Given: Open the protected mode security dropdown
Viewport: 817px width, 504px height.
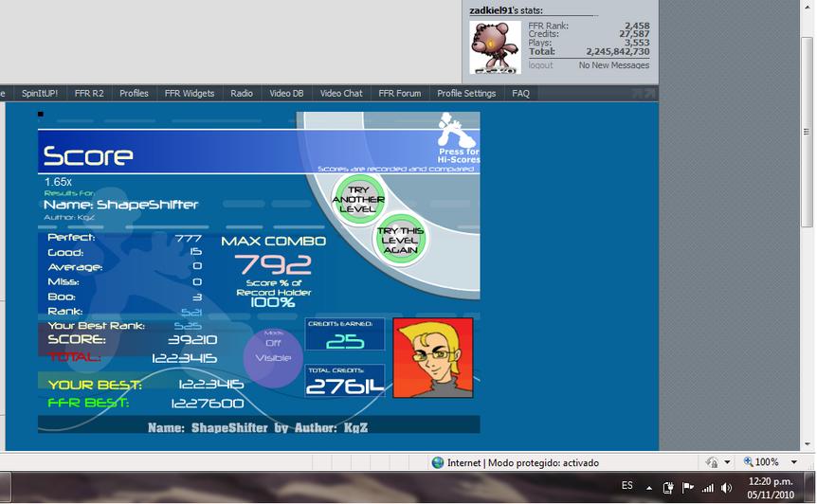Looking at the screenshot, I should [x=718, y=462].
